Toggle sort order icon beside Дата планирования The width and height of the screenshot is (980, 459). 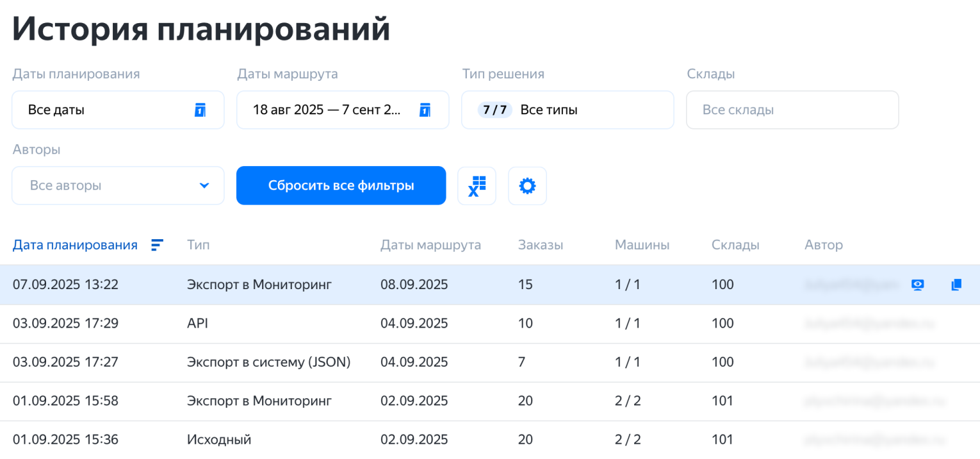157,245
